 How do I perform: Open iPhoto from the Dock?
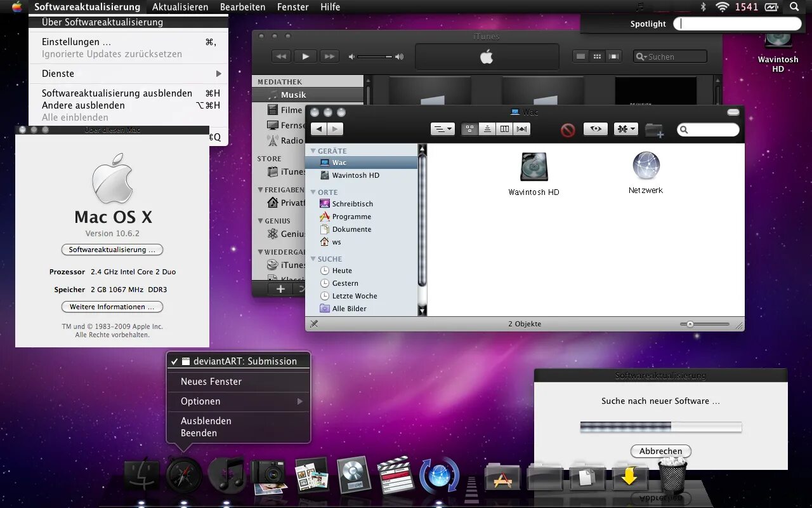[x=270, y=476]
